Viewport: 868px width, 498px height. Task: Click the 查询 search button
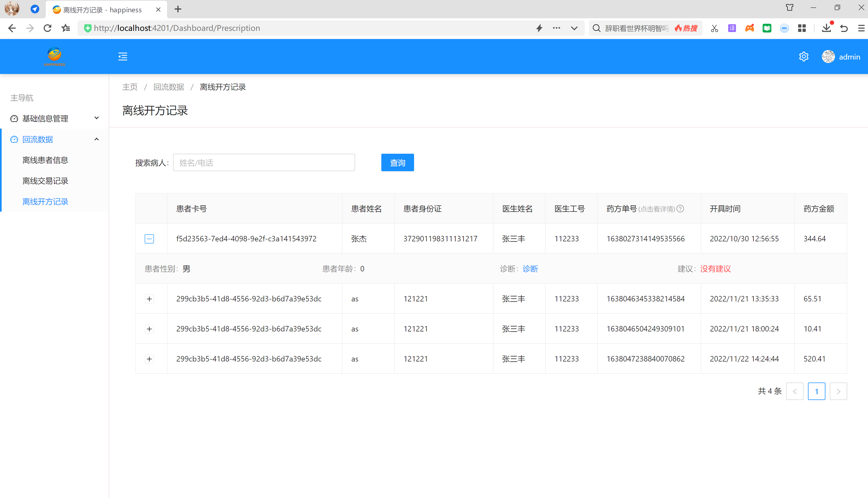click(397, 162)
